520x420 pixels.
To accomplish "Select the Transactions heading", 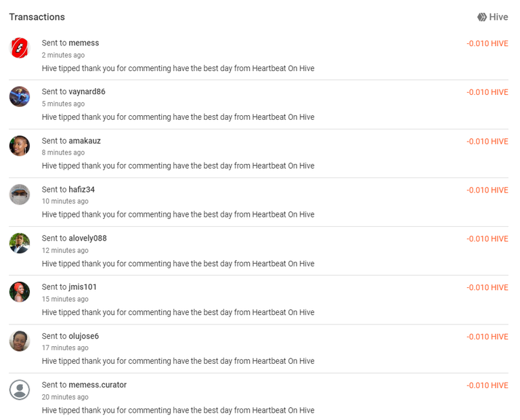I will tap(37, 17).
